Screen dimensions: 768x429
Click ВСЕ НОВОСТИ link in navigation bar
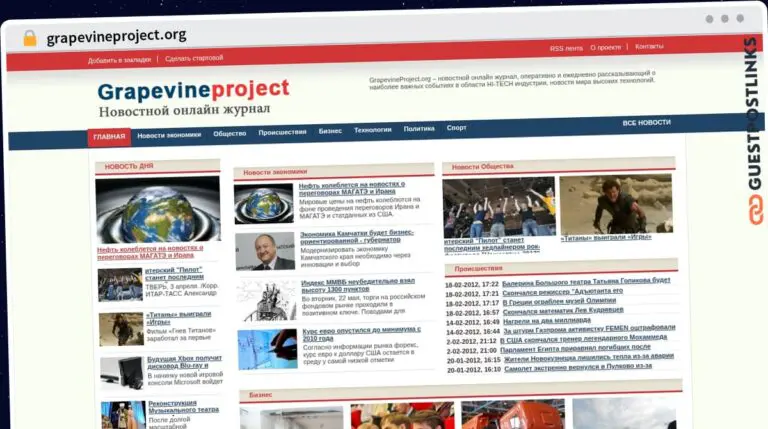tap(646, 123)
